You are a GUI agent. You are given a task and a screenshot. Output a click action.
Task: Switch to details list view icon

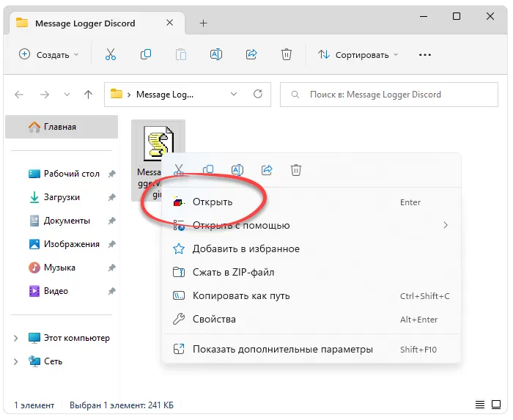click(480, 405)
